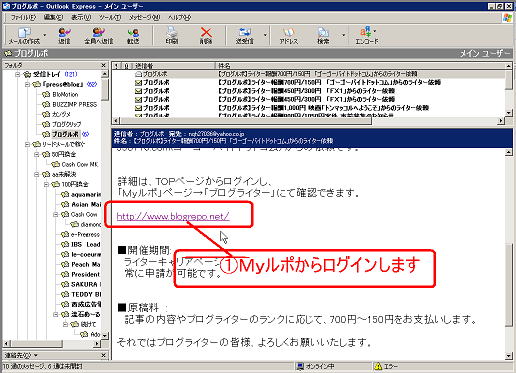The image size is (516, 373).
Task: Click the Forward toolbar icon
Action: (x=133, y=35)
